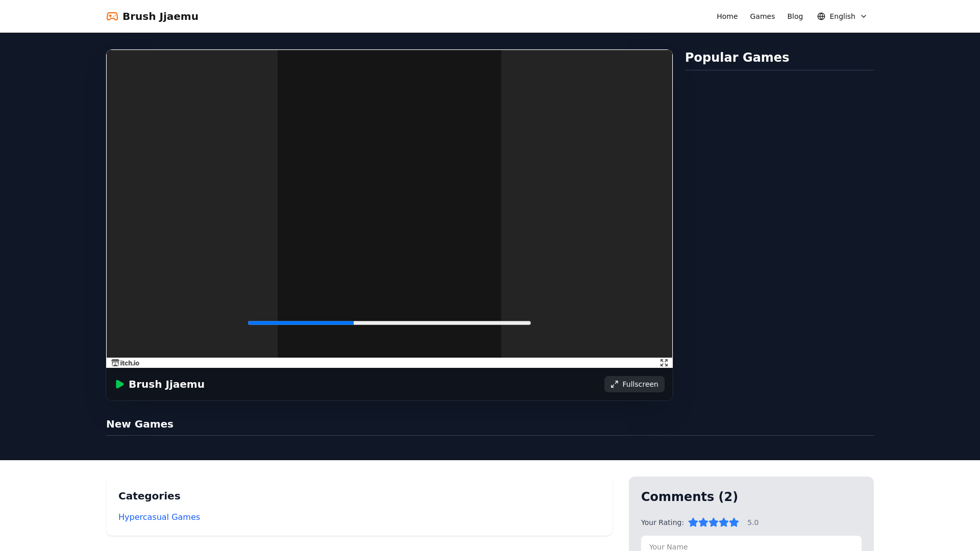Click the orange gamepad logo icon
Image resolution: width=980 pixels, height=551 pixels.
tap(112, 16)
